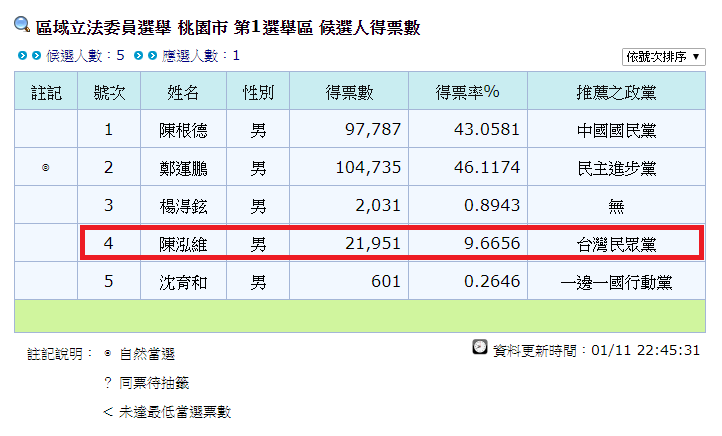Click vote count 97,787
The width and height of the screenshot is (722, 436).
373,129
